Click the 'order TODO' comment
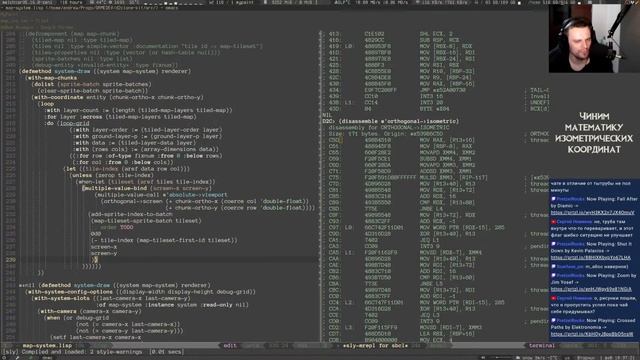 117,227
